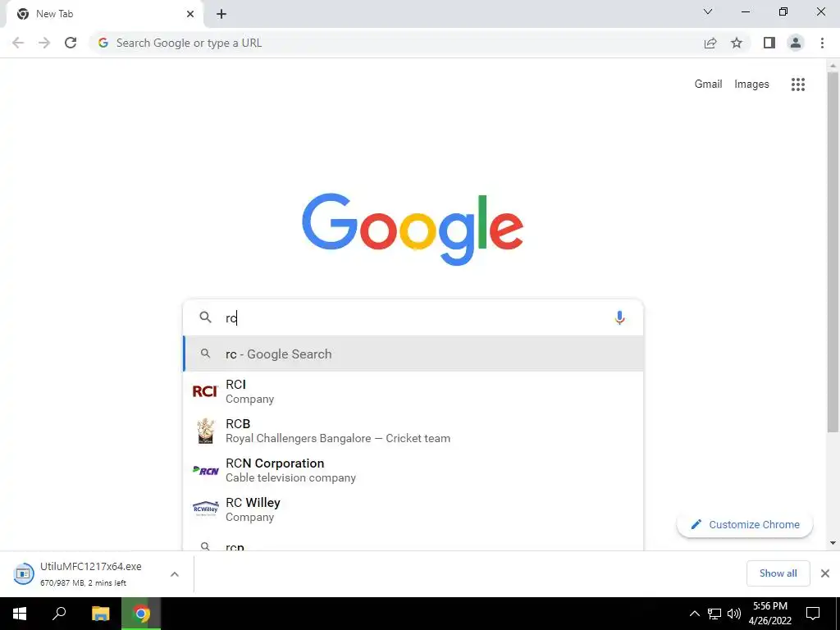Open Chrome's three-dot menu
Image resolution: width=840 pixels, height=630 pixels.
pos(822,43)
